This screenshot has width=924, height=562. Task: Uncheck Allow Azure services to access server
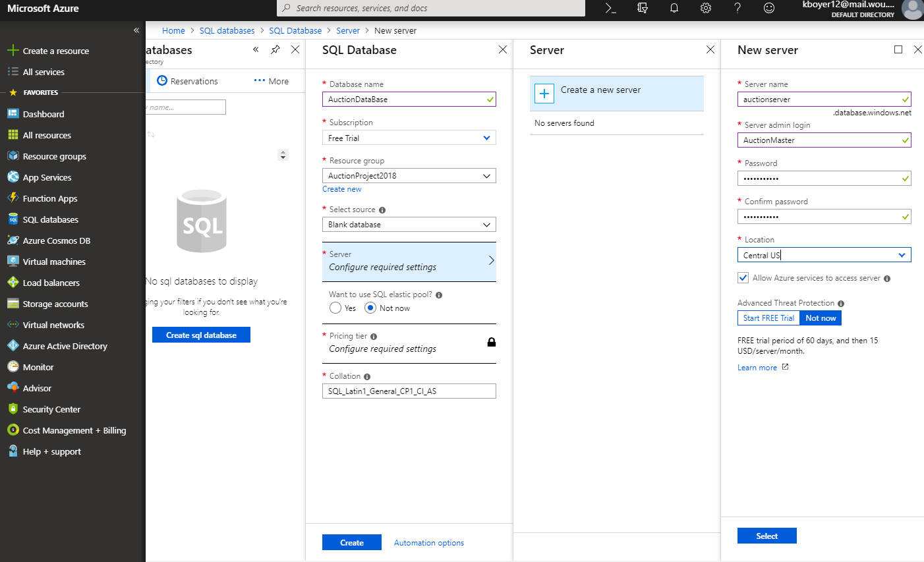pyautogui.click(x=743, y=278)
